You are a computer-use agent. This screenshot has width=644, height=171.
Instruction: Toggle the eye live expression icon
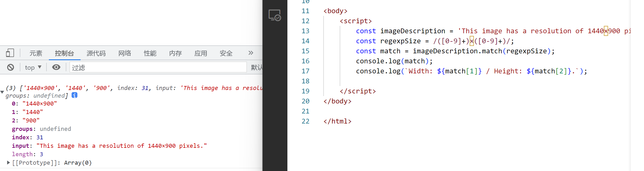coord(56,67)
